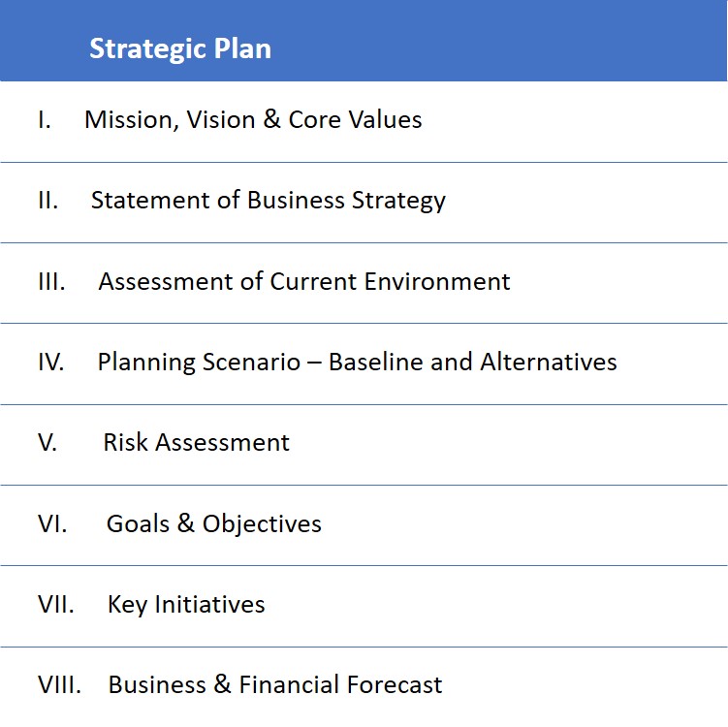Select the Goals & Objectives text
Viewport: 728px width, 727px height.
click(214, 524)
